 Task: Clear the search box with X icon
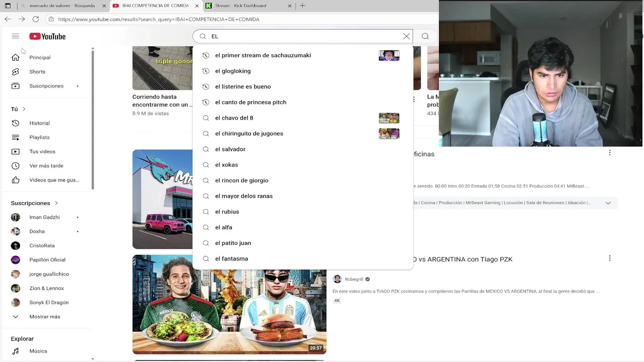click(407, 36)
